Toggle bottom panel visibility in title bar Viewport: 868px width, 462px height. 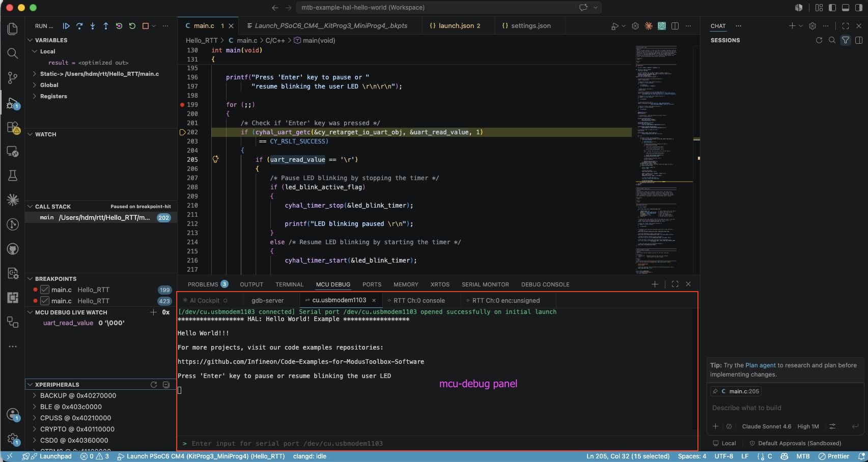tap(846, 8)
